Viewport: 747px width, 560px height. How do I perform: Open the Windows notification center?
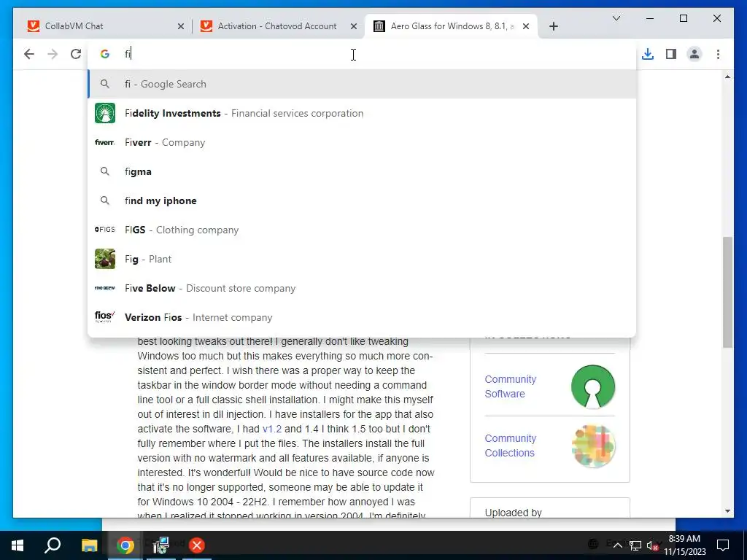[723, 545]
